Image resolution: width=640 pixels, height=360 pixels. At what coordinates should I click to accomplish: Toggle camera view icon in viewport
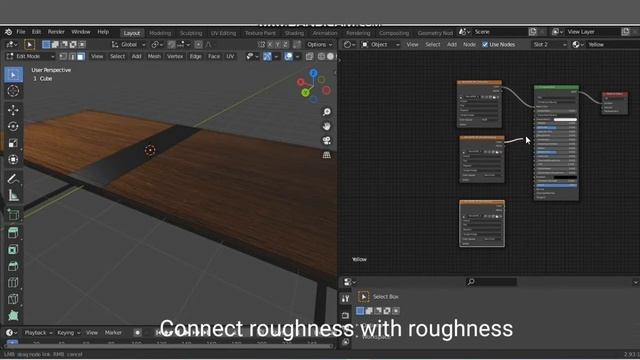[x=327, y=141]
